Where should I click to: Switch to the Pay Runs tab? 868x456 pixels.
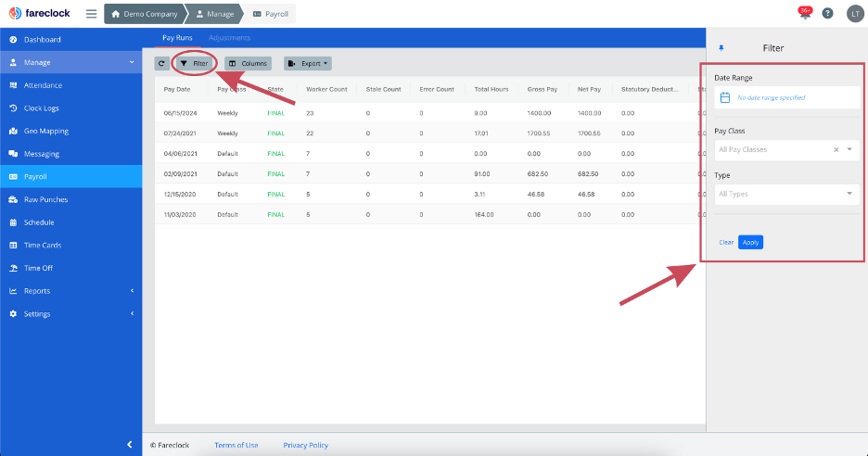[177, 38]
